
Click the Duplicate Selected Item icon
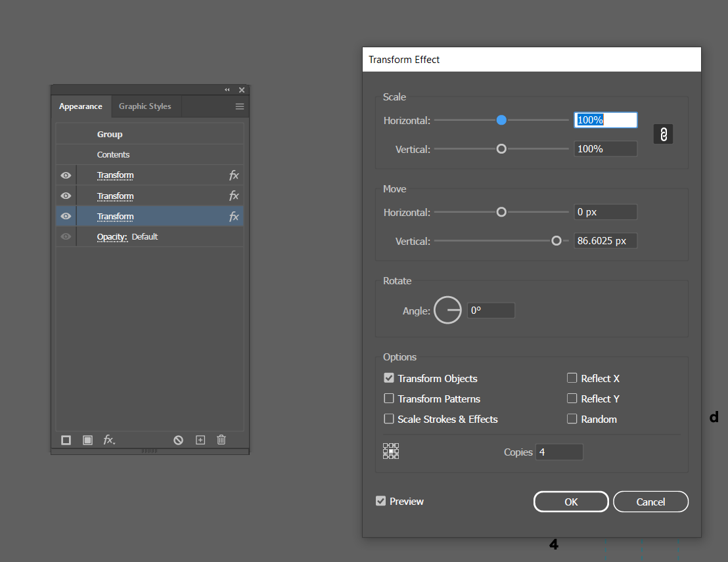(200, 440)
